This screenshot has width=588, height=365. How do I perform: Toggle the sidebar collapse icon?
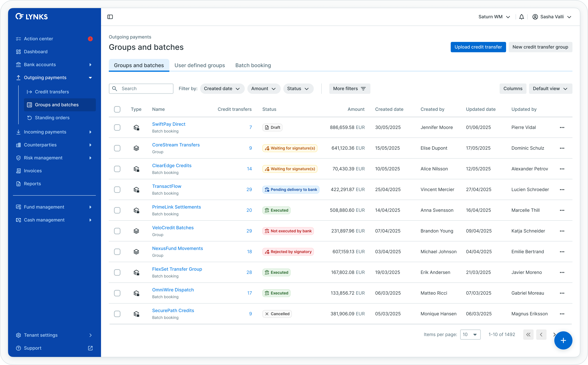click(x=110, y=17)
